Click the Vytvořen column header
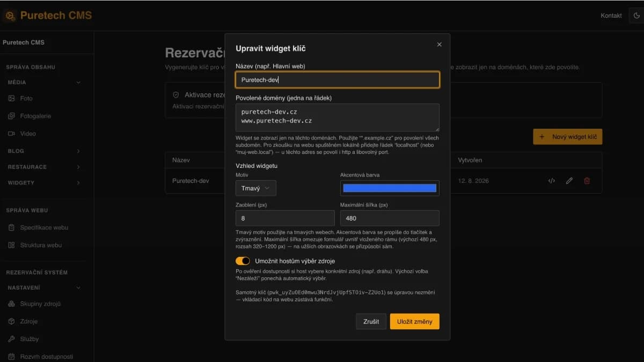This screenshot has width=644, height=362. click(x=470, y=160)
